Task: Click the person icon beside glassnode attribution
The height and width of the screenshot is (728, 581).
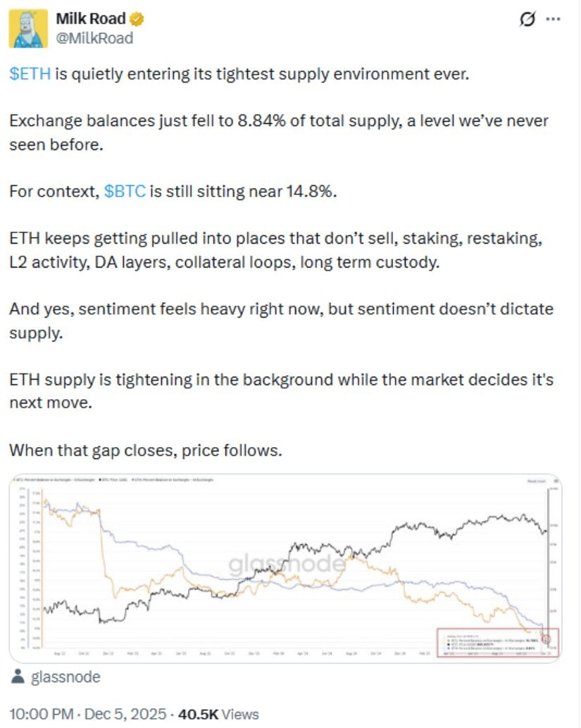Action: [16, 677]
